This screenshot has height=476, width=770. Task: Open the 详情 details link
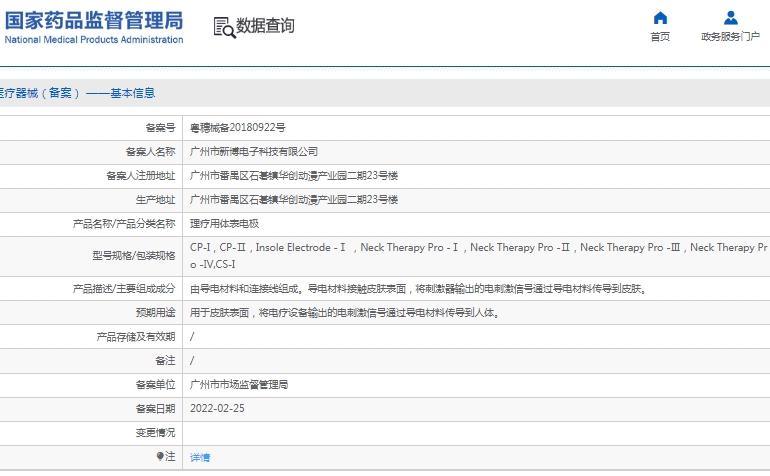tap(200, 457)
